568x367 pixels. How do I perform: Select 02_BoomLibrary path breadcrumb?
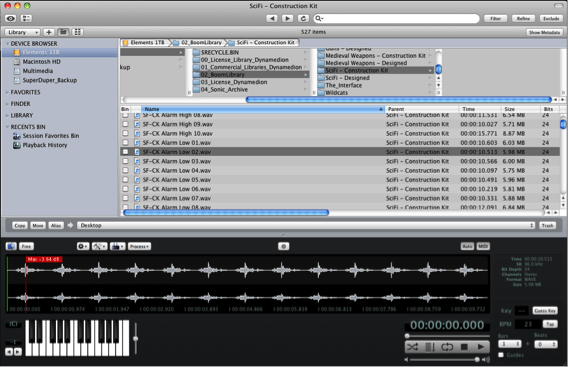198,43
